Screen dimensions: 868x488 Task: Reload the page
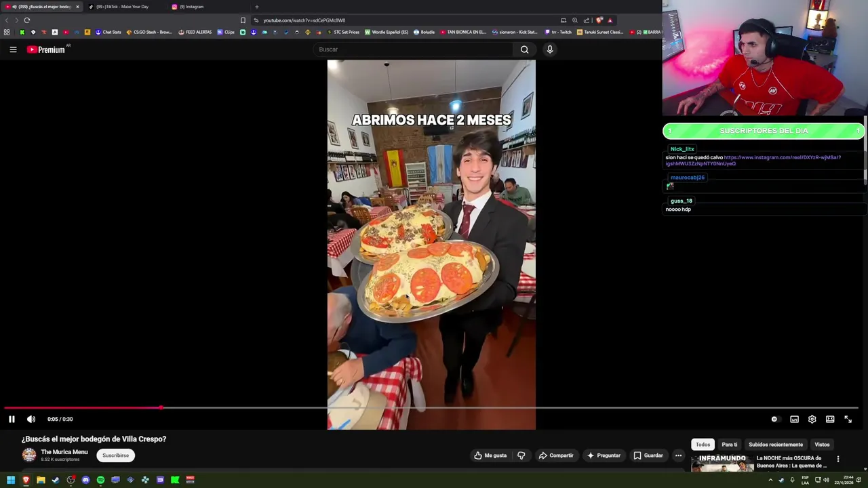pyautogui.click(x=27, y=20)
